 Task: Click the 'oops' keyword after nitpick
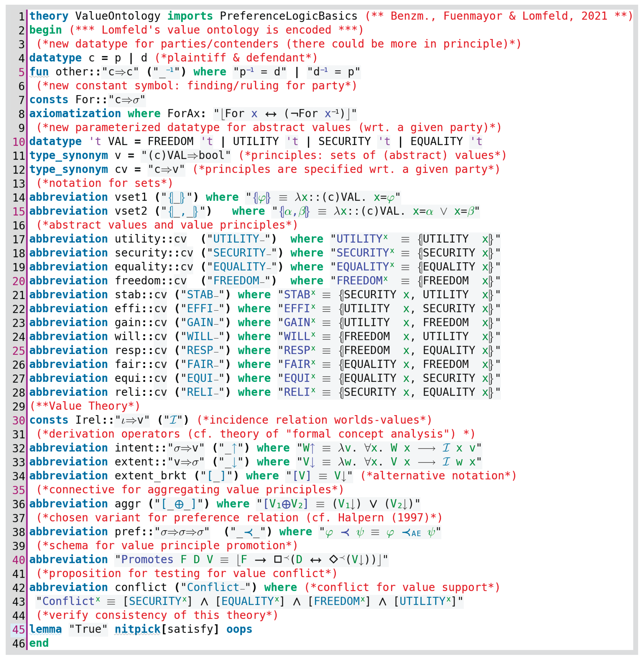pyautogui.click(x=239, y=629)
